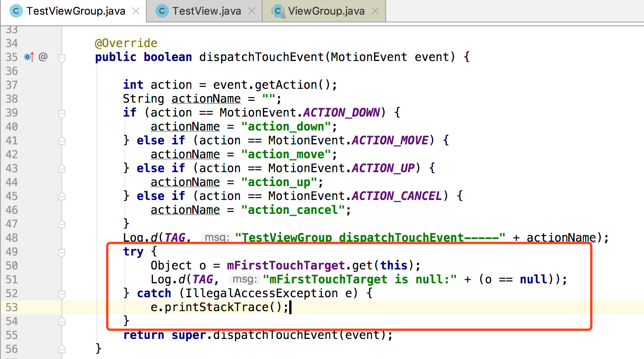Screen dimensions: 644x359
Task: Close the TestViewGroup.java tab
Action: coord(136,11)
